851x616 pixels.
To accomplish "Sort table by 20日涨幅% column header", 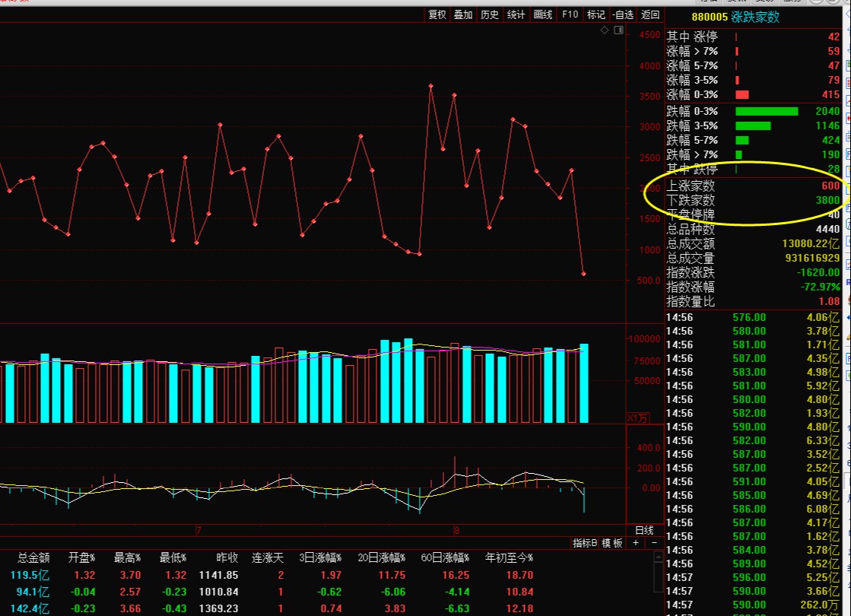I will [x=382, y=557].
